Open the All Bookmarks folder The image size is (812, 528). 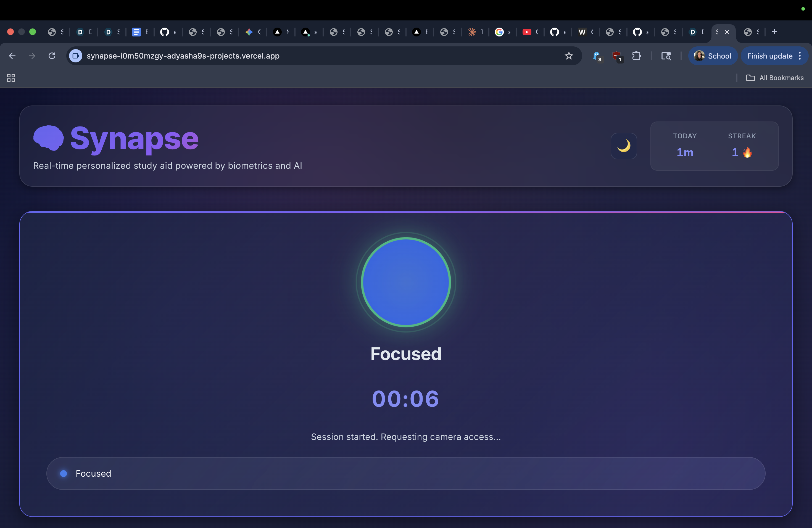pyautogui.click(x=775, y=78)
